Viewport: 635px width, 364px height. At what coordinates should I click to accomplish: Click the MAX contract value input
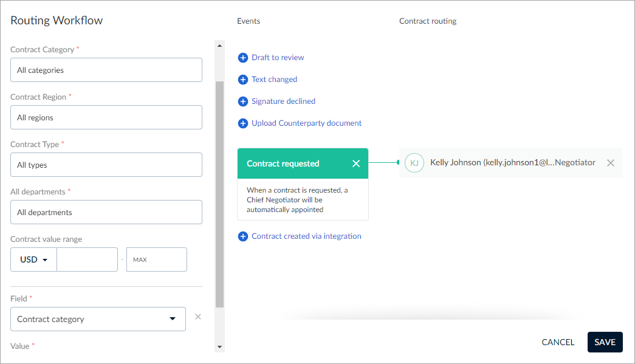[x=157, y=259]
